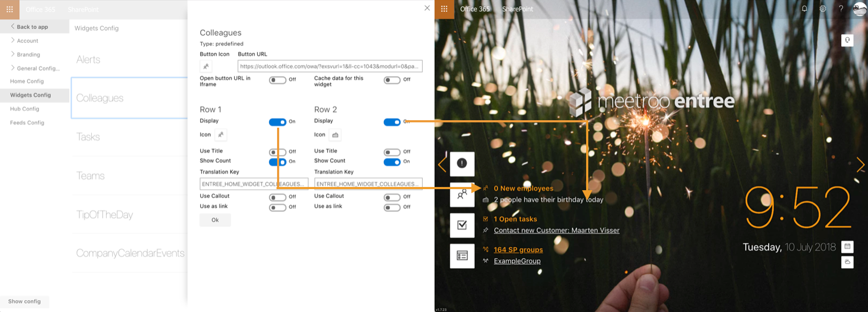Open the app launcher waffle in config window

(10, 10)
